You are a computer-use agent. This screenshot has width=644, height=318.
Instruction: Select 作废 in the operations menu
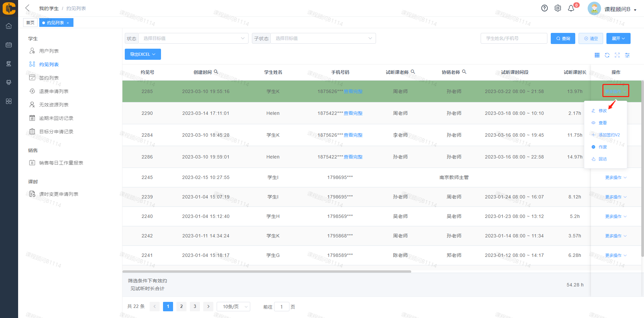click(x=603, y=147)
